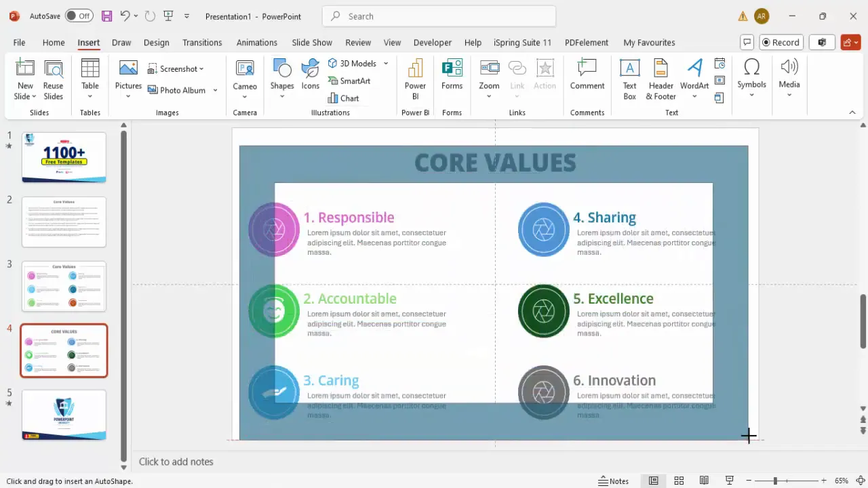The width and height of the screenshot is (868, 488).
Task: Click the Icons button
Action: pyautogui.click(x=311, y=75)
